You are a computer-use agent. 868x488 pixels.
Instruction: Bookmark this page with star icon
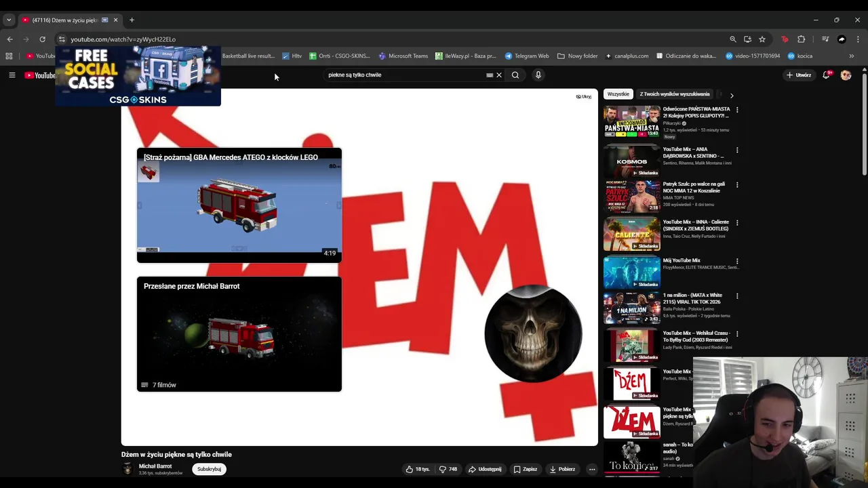(762, 39)
